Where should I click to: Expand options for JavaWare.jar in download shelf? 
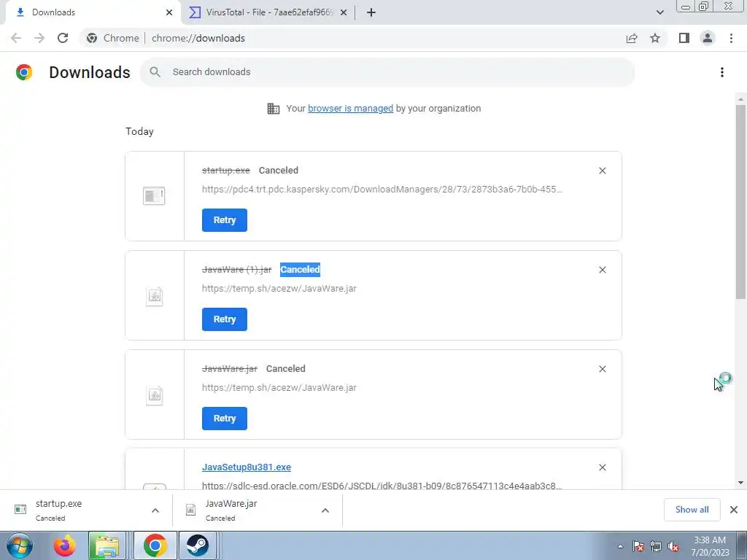coord(325,510)
